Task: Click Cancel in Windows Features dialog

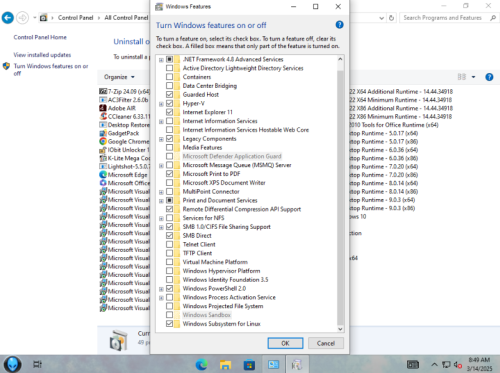Action: coord(326,343)
